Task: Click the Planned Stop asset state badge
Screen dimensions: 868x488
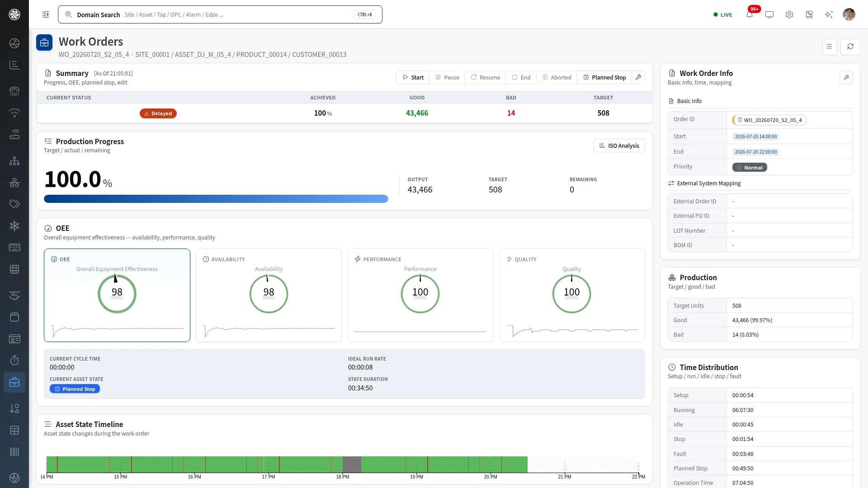Action: point(75,389)
